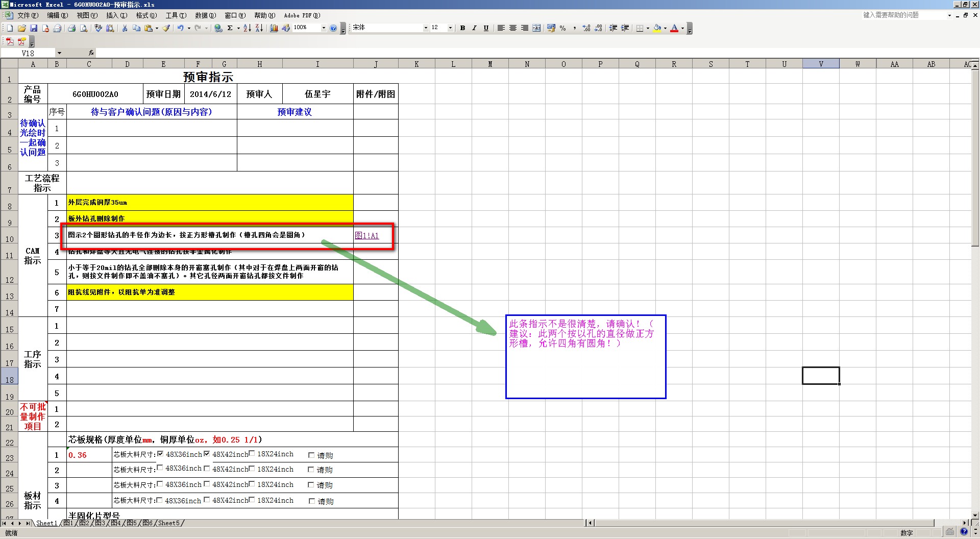The image size is (980, 539).
Task: Expand the AutoSum functions arrow
Action: point(238,28)
